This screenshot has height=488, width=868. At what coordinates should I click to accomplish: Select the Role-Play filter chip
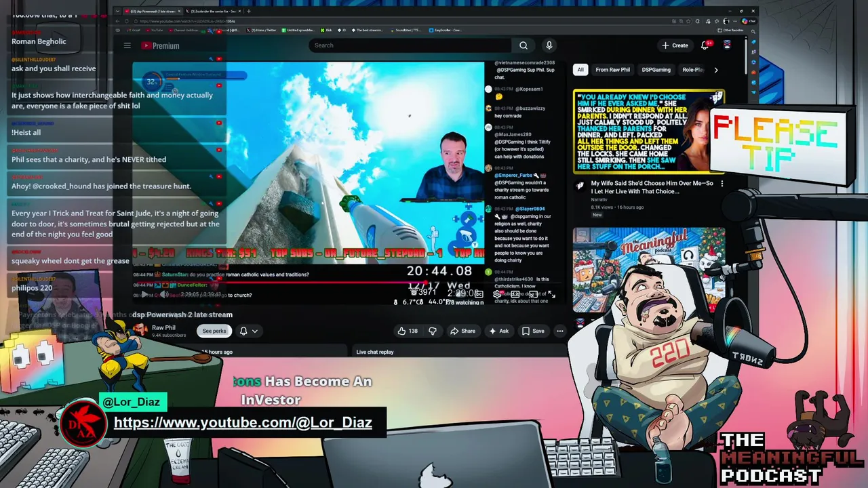[x=693, y=70]
